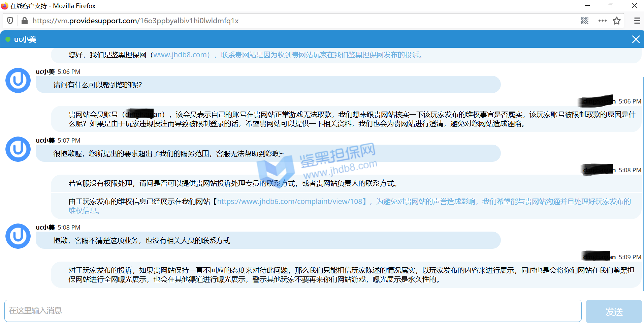The image size is (644, 329).
Task: Click the uc小美 chat header title
Action: point(25,39)
